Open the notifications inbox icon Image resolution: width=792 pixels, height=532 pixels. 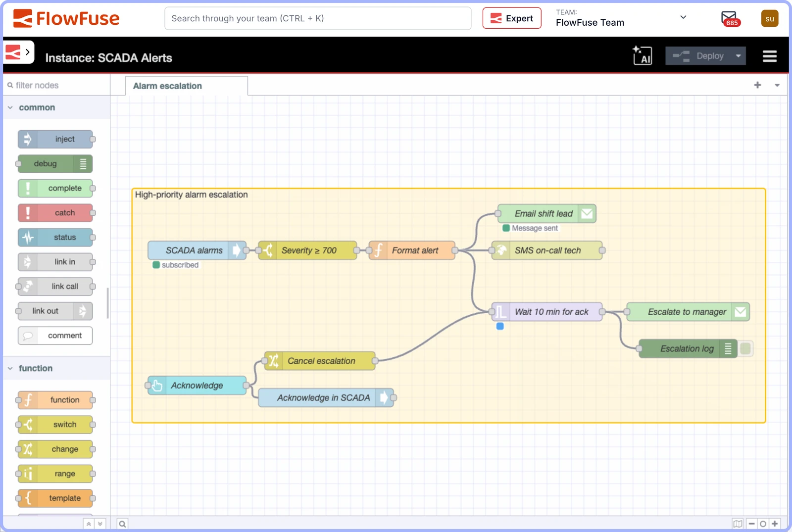[730, 18]
